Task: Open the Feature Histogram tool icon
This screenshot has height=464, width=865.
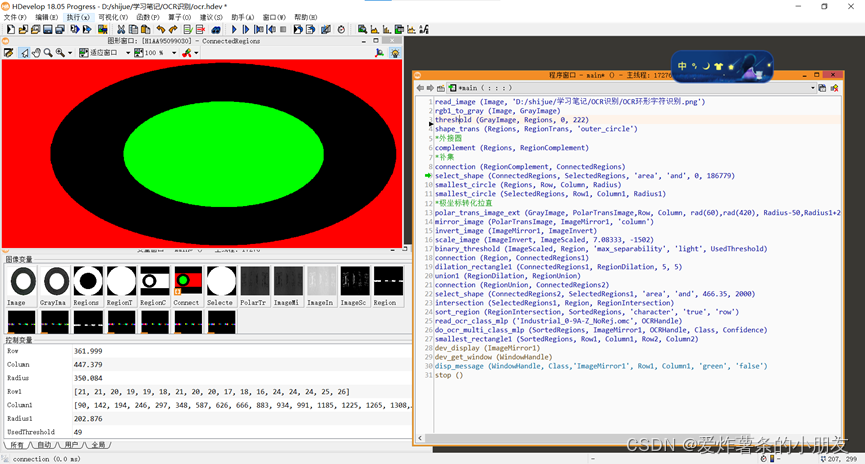Action: coord(387,29)
